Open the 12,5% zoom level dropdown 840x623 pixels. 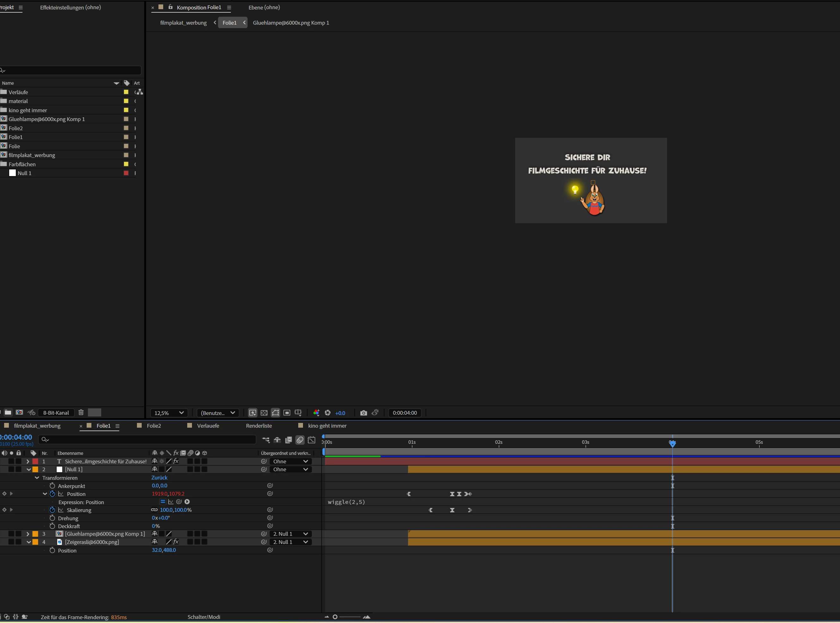[x=169, y=413]
